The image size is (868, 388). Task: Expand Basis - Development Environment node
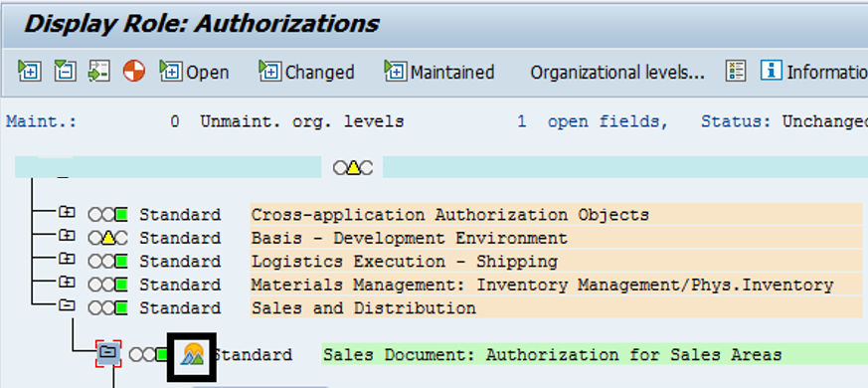(67, 235)
